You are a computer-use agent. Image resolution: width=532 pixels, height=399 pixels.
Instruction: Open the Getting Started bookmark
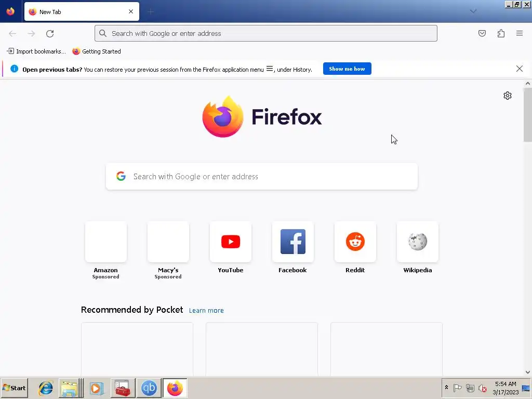(96, 51)
